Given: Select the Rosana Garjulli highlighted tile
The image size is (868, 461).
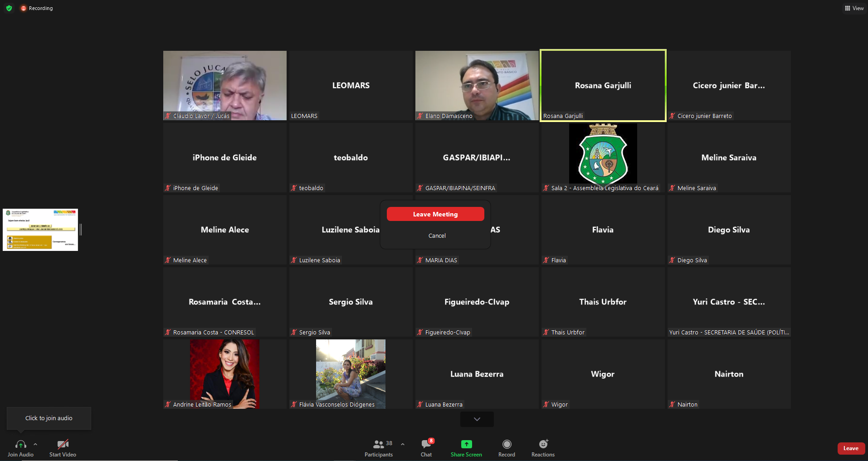Looking at the screenshot, I should (x=603, y=85).
